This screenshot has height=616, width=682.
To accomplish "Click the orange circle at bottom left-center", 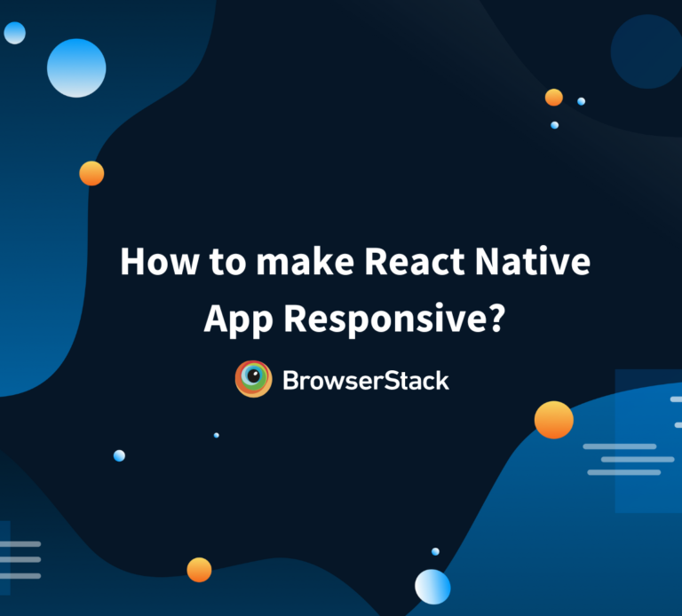I will coord(199,570).
